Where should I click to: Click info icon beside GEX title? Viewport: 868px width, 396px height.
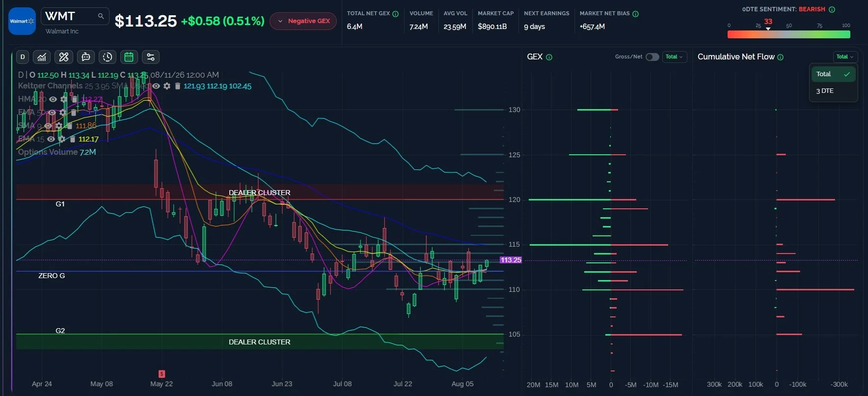[x=549, y=57]
